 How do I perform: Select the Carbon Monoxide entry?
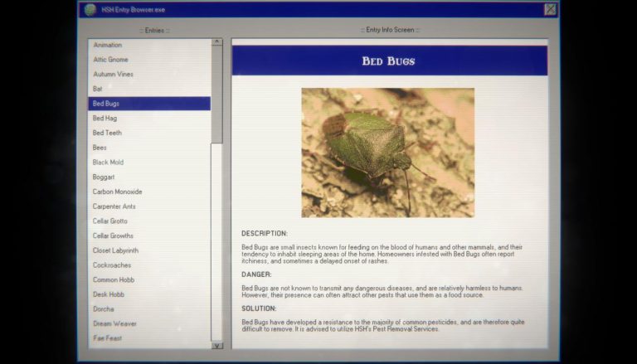pos(117,192)
